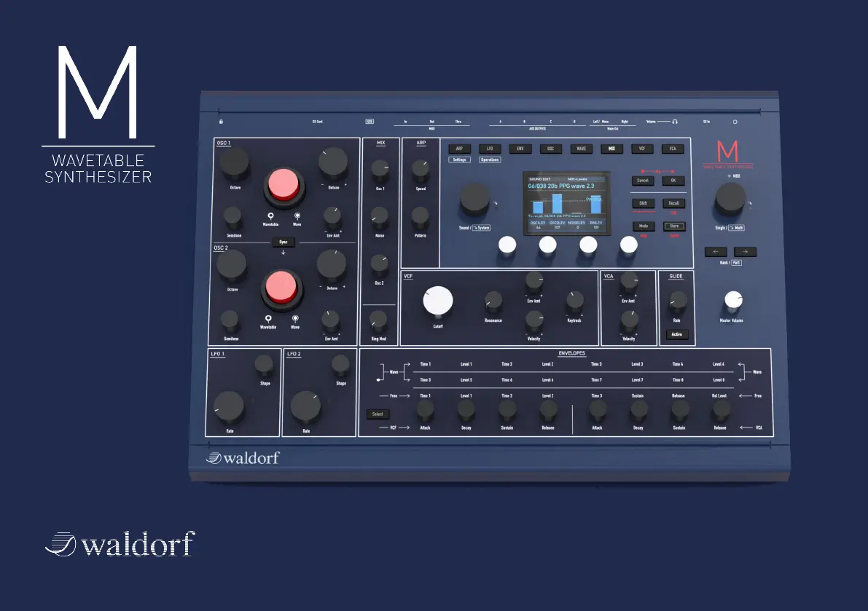
Task: Click the ARP Pattern knob
Action: pyautogui.click(x=421, y=217)
